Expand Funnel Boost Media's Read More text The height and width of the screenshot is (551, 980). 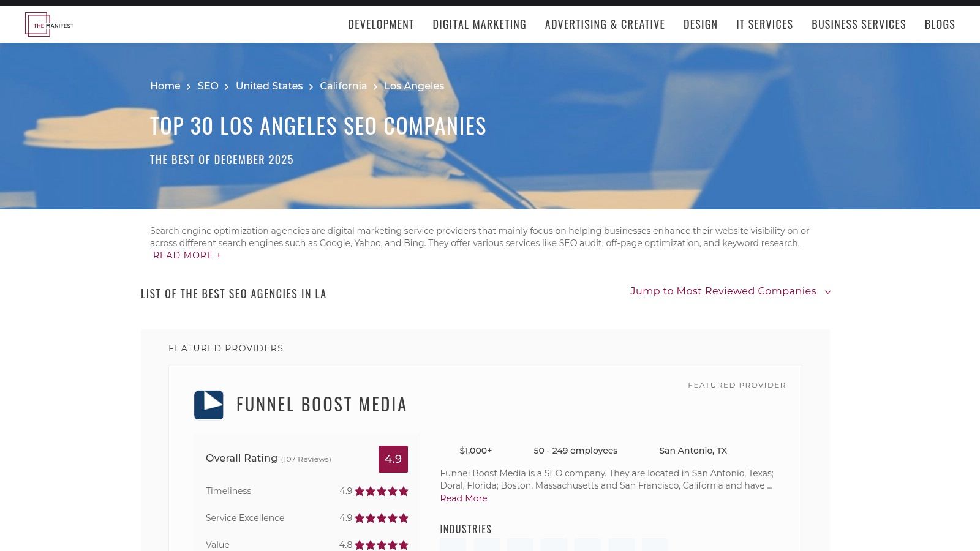[x=463, y=498]
